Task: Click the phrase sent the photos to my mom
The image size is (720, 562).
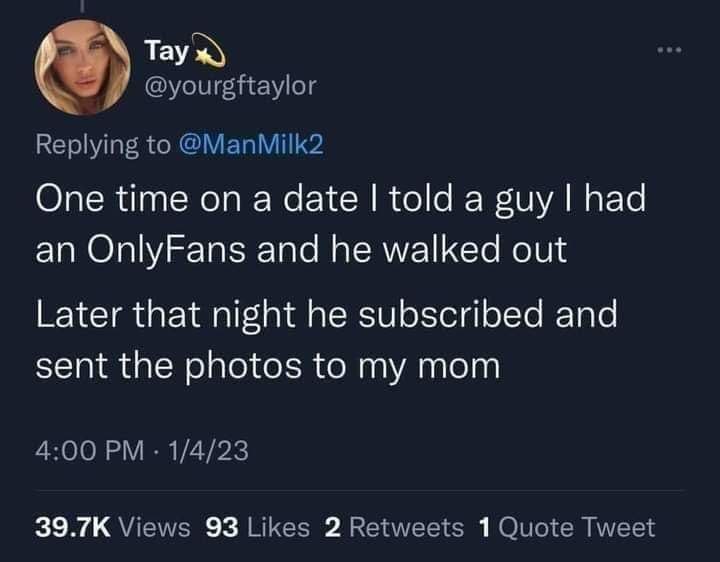Action: [267, 366]
